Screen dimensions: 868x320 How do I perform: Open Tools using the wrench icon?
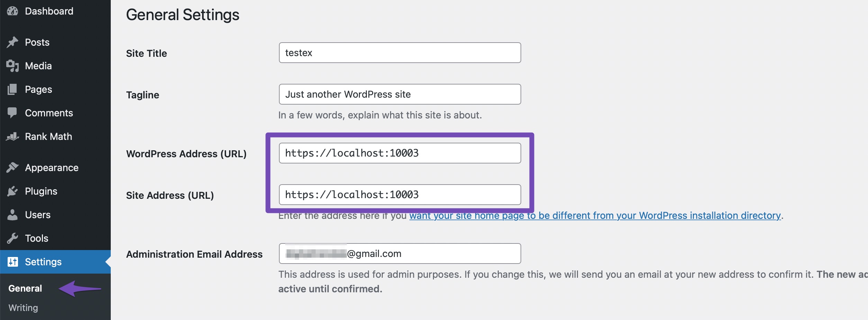click(13, 238)
